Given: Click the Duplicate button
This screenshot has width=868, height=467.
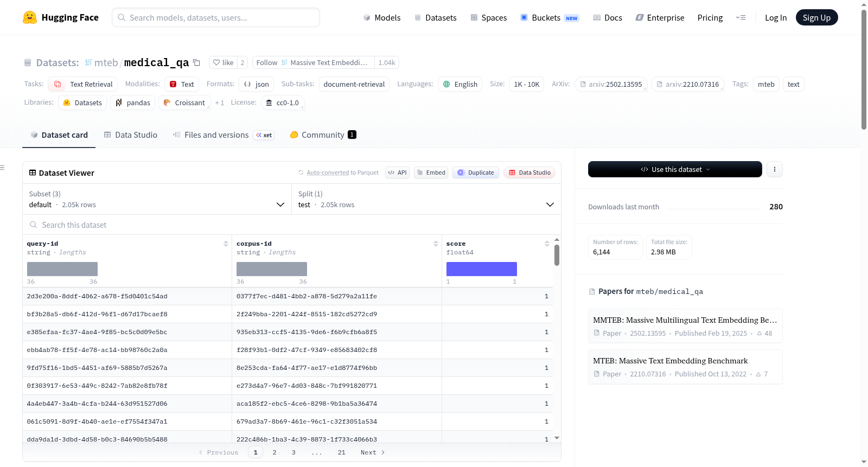Looking at the screenshot, I should click(x=476, y=172).
